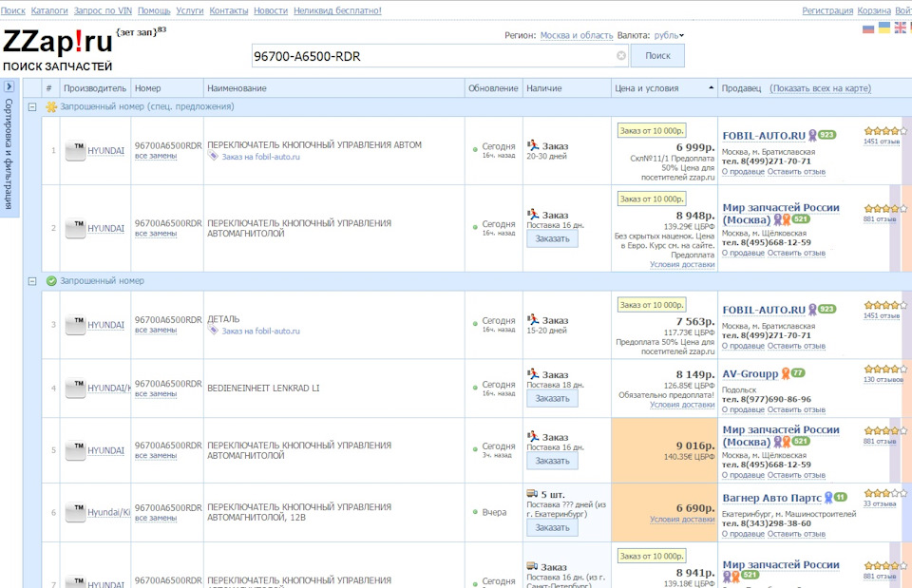The image size is (912, 588).
Task: Click the badge icon next to FOBIL-AUTO.RU in row 1
Action: coord(812,136)
